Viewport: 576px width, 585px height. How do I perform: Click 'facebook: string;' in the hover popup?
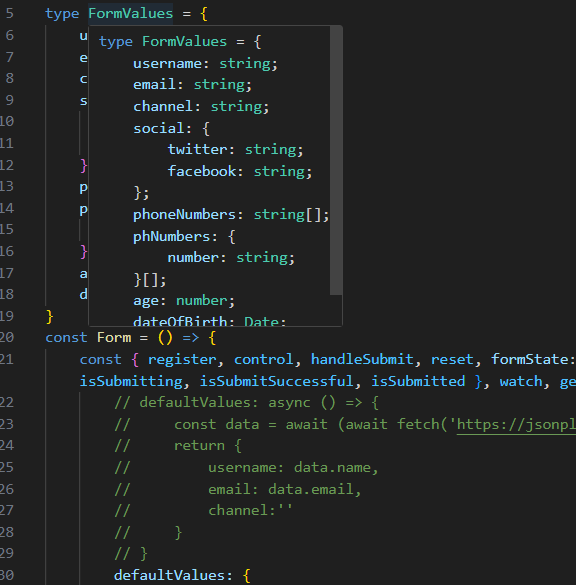click(x=240, y=171)
